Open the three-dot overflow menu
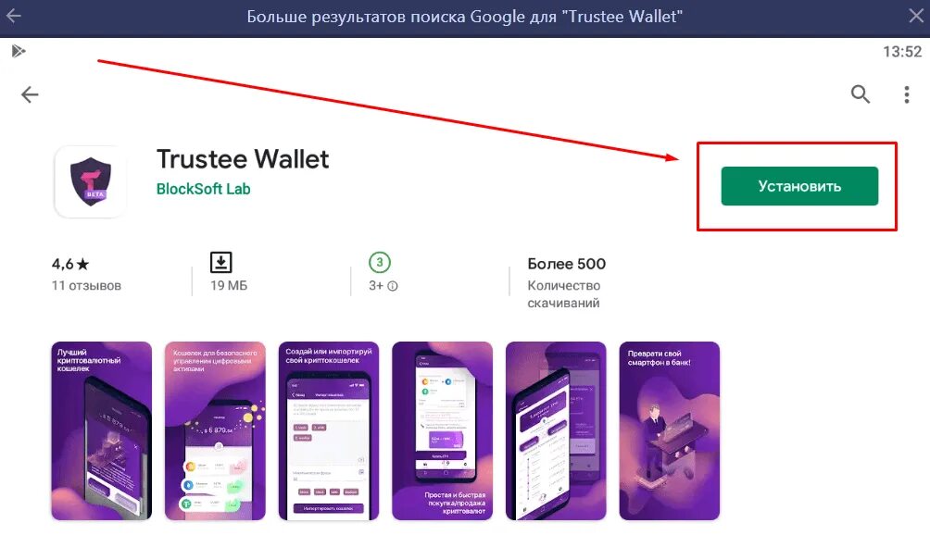The width and height of the screenshot is (930, 560). tap(906, 94)
